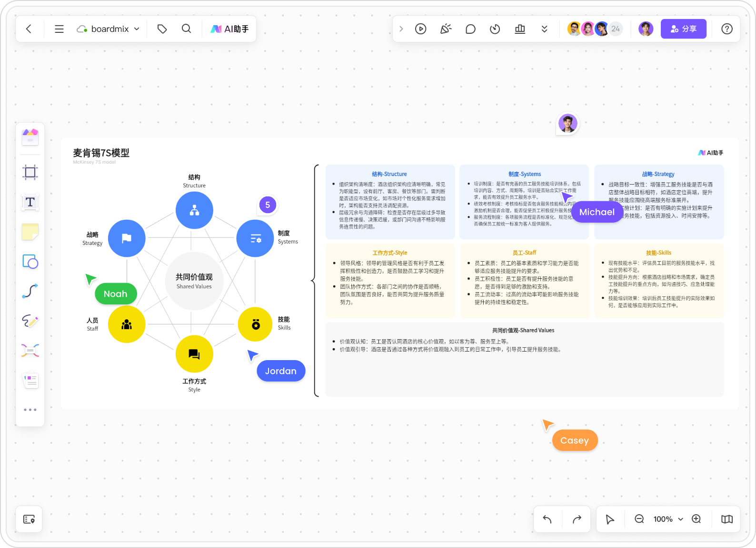Redo the last action

[577, 519]
